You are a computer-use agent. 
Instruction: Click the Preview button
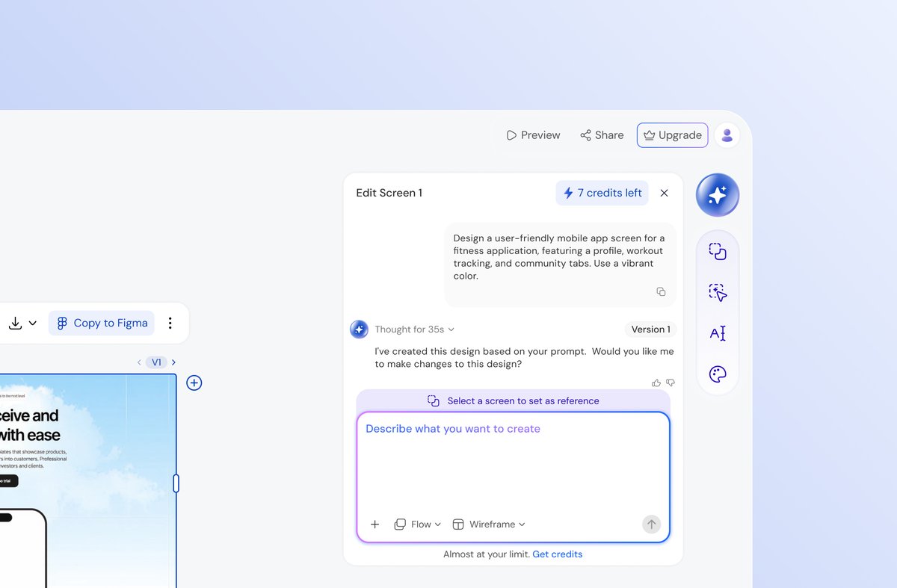[533, 135]
